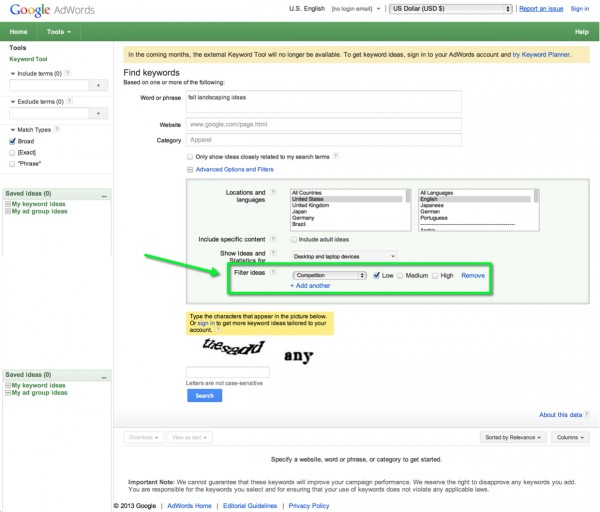The height and width of the screenshot is (512, 600).
Task: Click Remove on the competition filter
Action: [x=473, y=276]
